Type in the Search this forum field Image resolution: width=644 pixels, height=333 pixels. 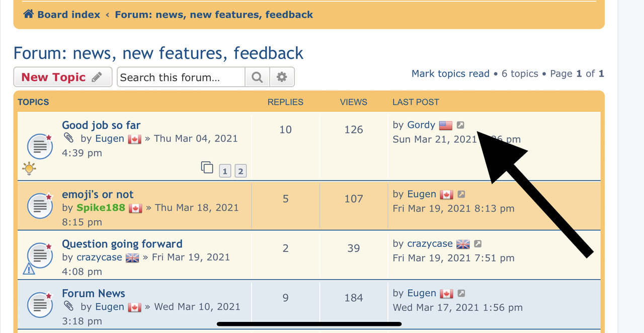tap(181, 78)
